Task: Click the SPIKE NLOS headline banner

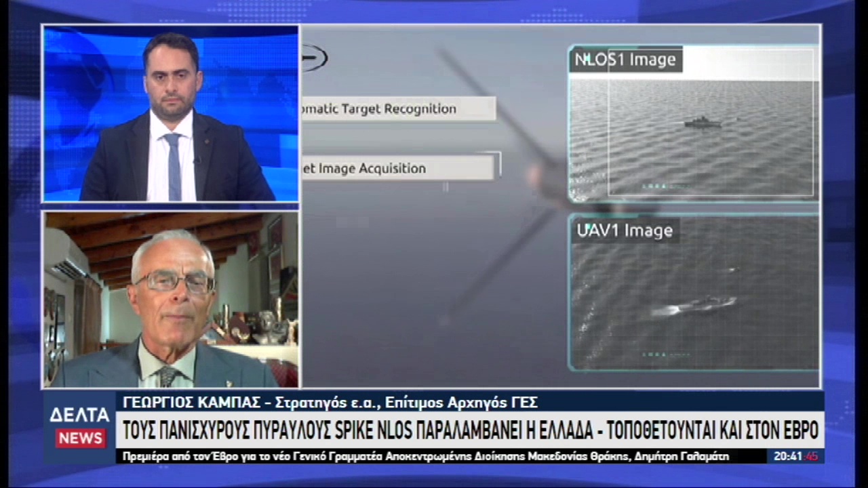Action: point(470,430)
